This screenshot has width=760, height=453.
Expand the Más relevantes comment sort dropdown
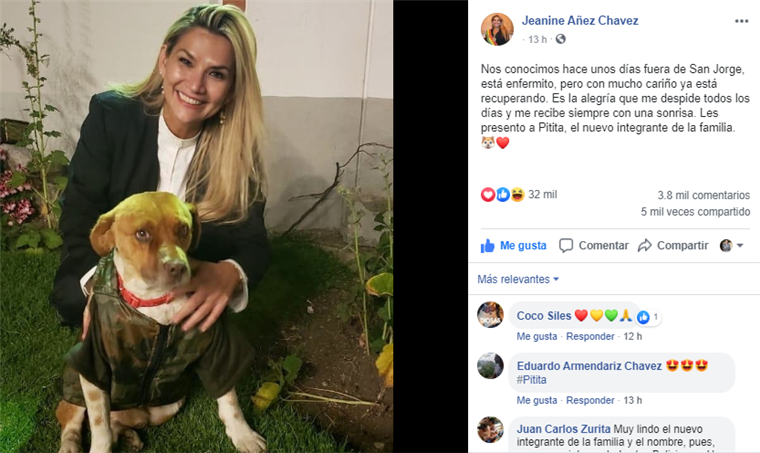click(x=518, y=280)
